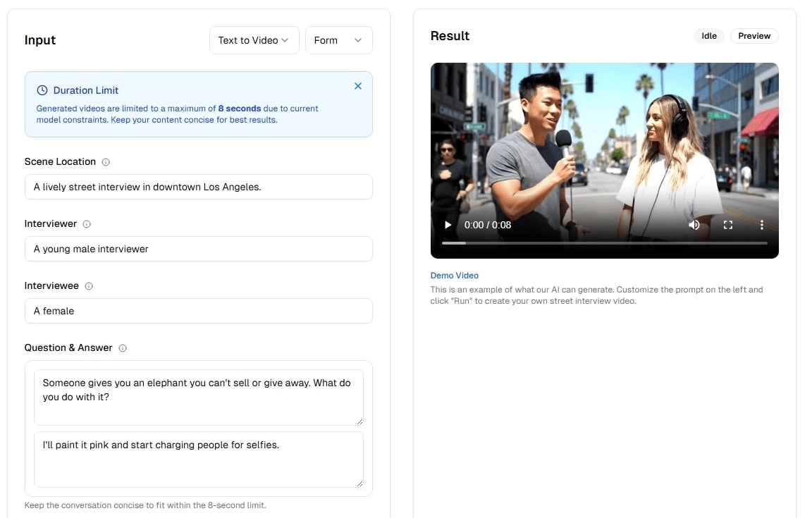This screenshot has width=812, height=518.
Task: Click the info icon beside Interviewee
Action: (89, 285)
